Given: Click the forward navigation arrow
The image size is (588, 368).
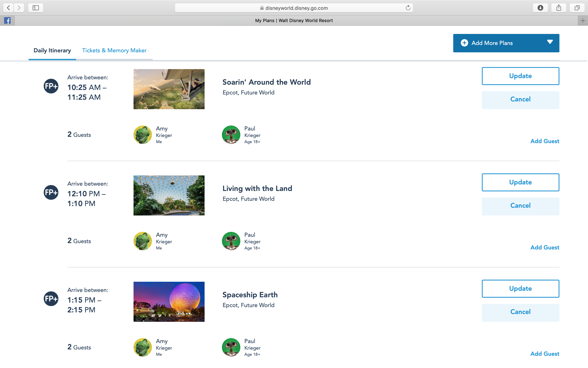Looking at the screenshot, I should 19,8.
